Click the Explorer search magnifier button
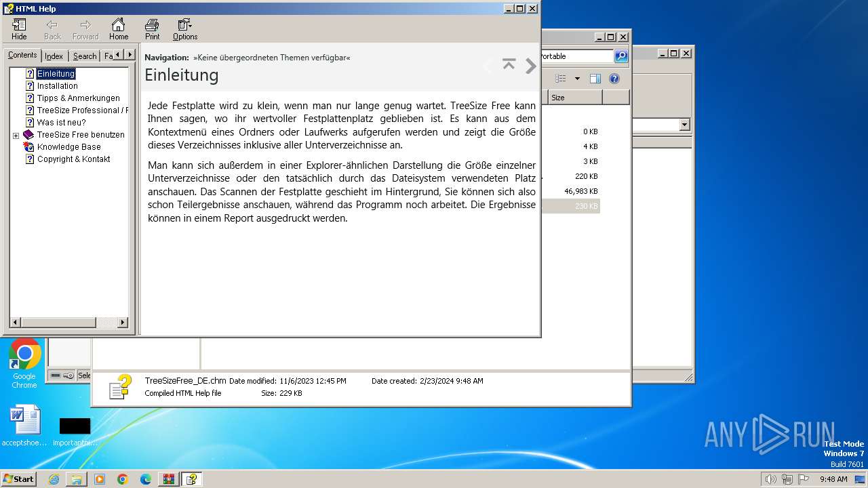Screen dimensions: 868x488 tap(621, 56)
